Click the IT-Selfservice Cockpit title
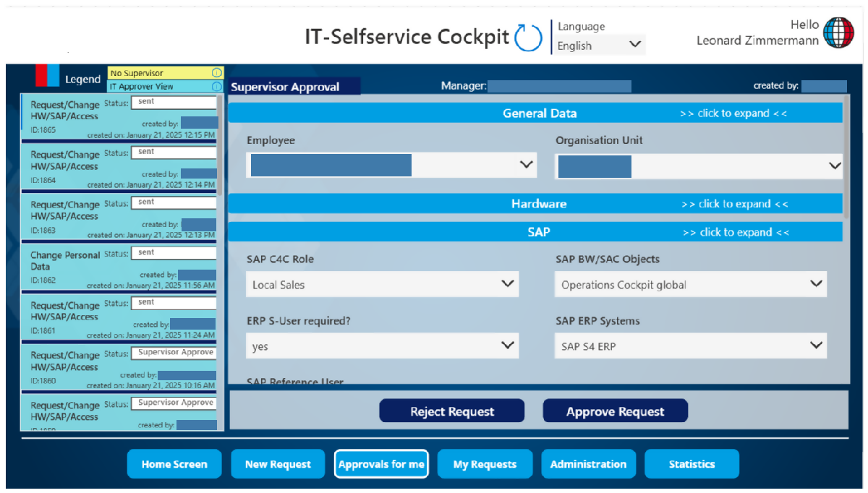The height and width of the screenshot is (493, 868). coord(407,37)
